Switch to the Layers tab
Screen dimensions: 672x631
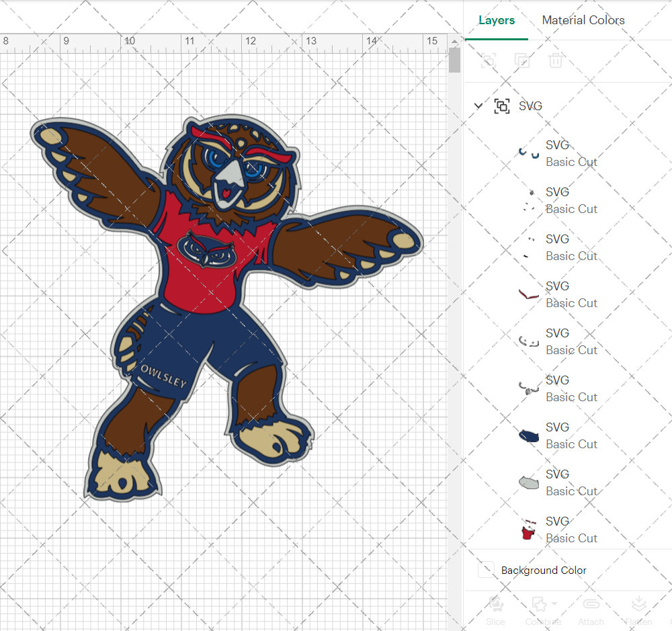tap(497, 20)
